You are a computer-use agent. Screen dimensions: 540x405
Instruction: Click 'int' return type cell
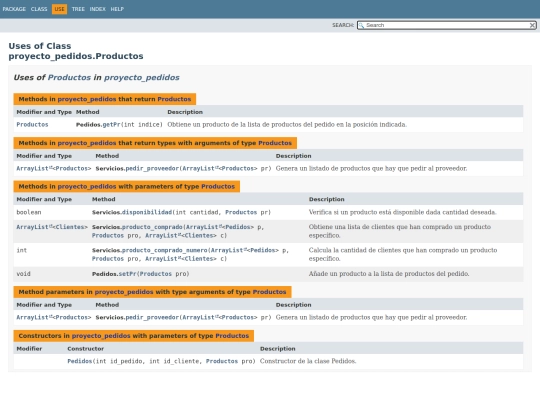[22, 250]
